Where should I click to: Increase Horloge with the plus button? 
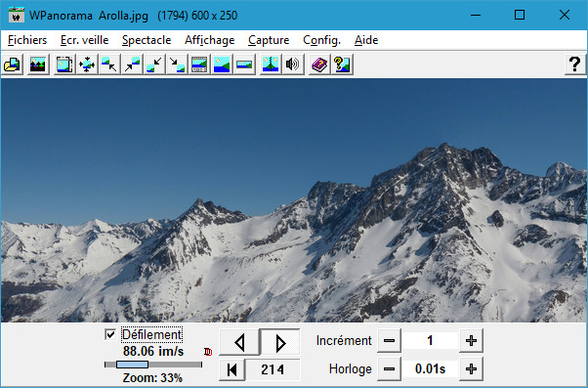click(471, 368)
